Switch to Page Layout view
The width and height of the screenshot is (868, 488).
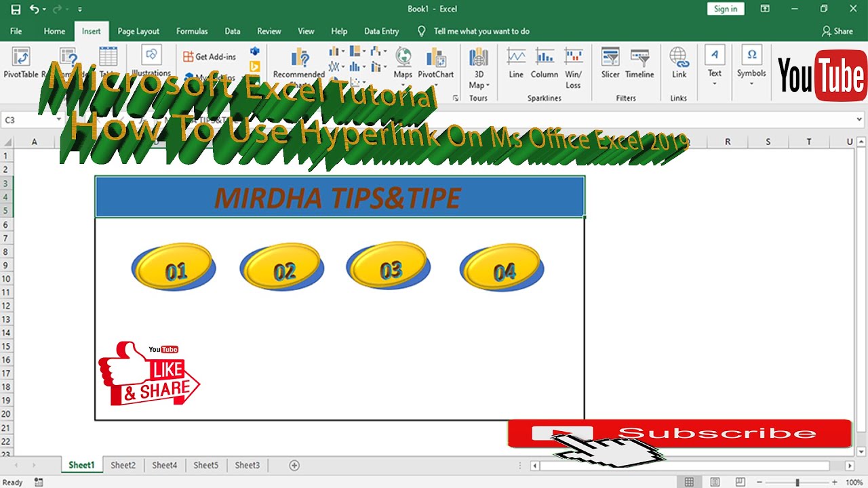coord(715,482)
